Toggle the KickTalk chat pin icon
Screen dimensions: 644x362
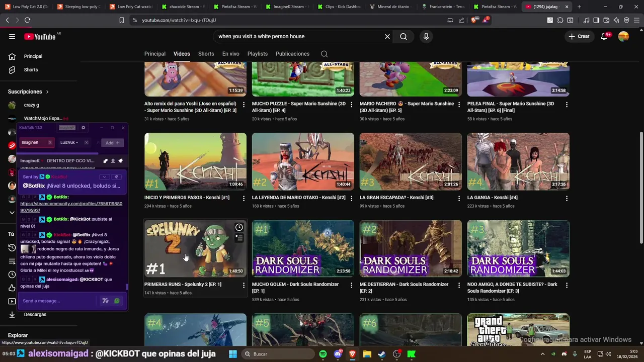pos(120,161)
